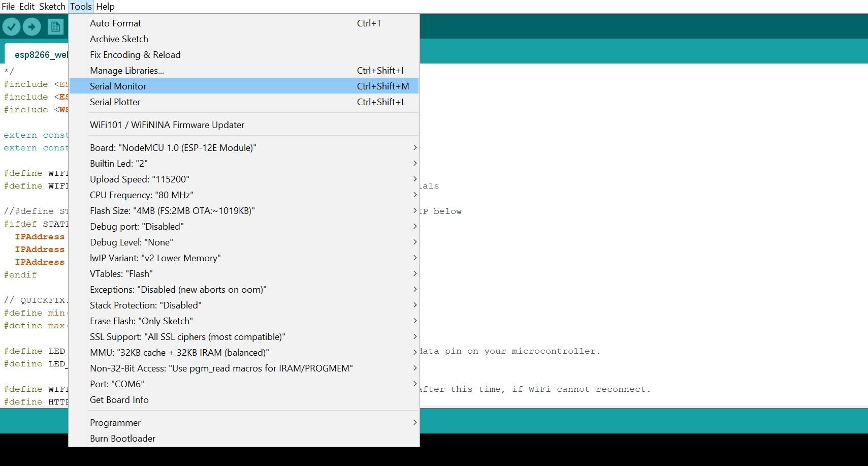The width and height of the screenshot is (868, 466).
Task: Click the Upload arrow toolbar icon
Action: [31, 26]
